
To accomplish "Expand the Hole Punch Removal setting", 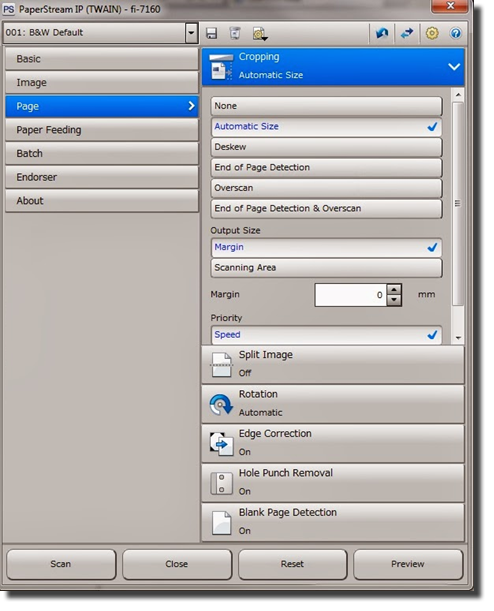I will pyautogui.click(x=333, y=483).
